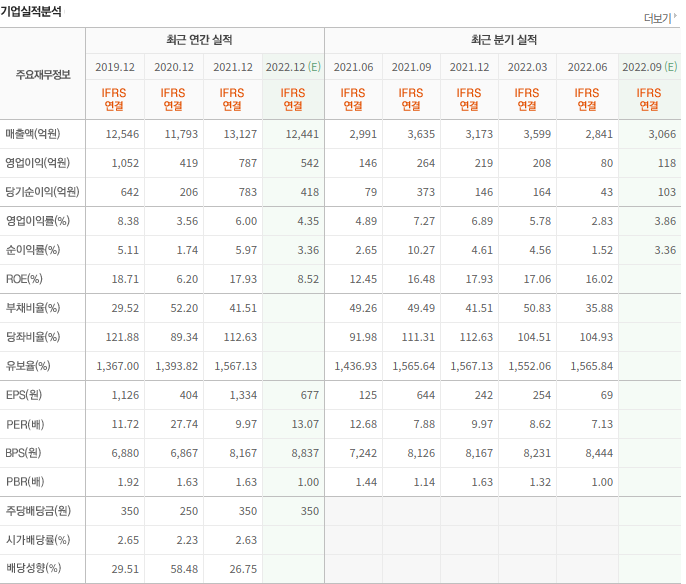The image size is (686, 584).
Task: Click the EPS(원) row label
Action: 24,395
